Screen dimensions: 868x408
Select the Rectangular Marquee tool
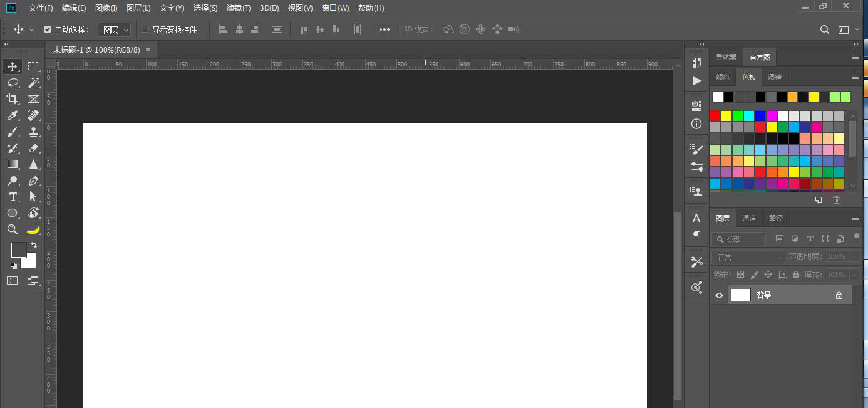pyautogui.click(x=33, y=66)
